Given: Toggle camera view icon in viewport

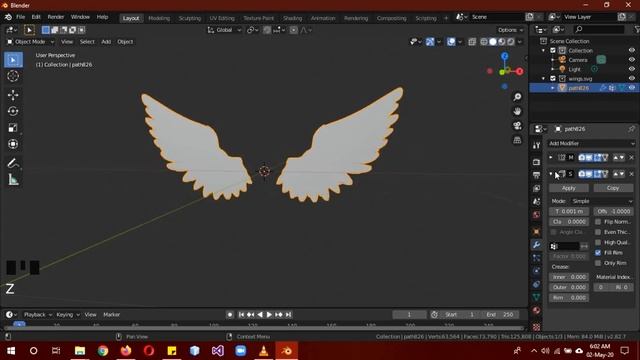Looking at the screenshot, I should pos(517,125).
